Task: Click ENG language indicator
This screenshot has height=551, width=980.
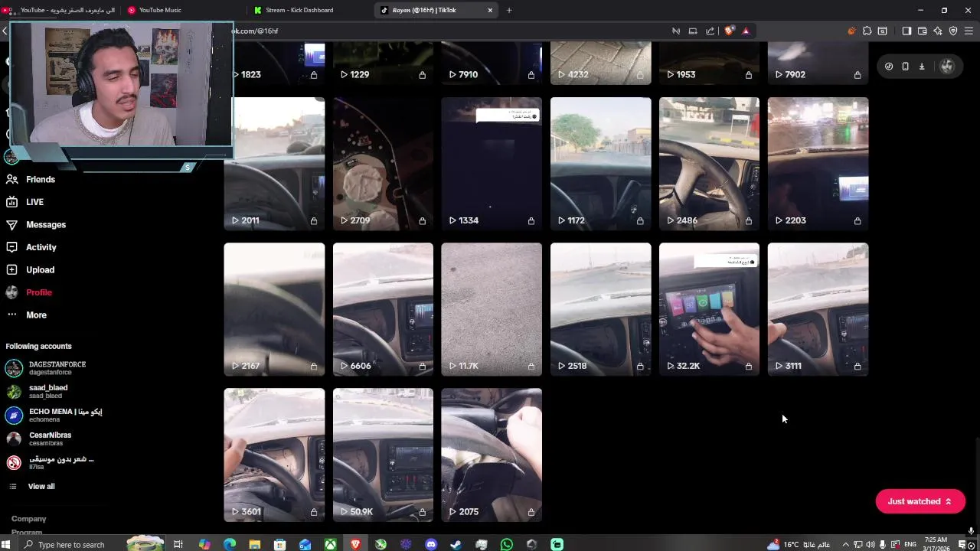Action: (910, 544)
